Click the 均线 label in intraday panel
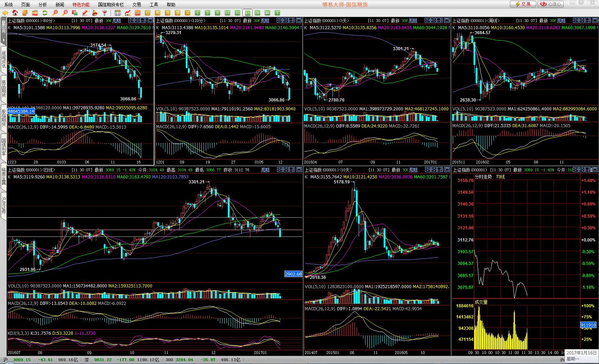Viewport: 599px width, 364px height. [501, 177]
